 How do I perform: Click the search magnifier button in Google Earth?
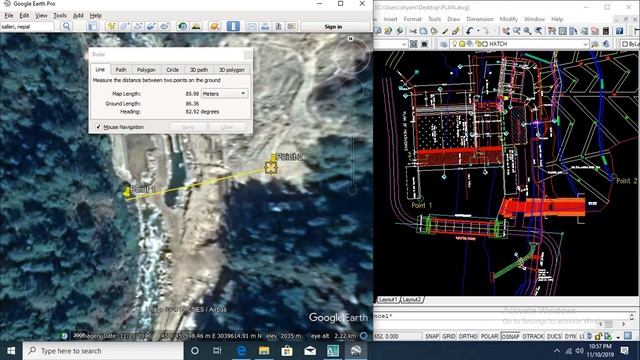coord(67,27)
